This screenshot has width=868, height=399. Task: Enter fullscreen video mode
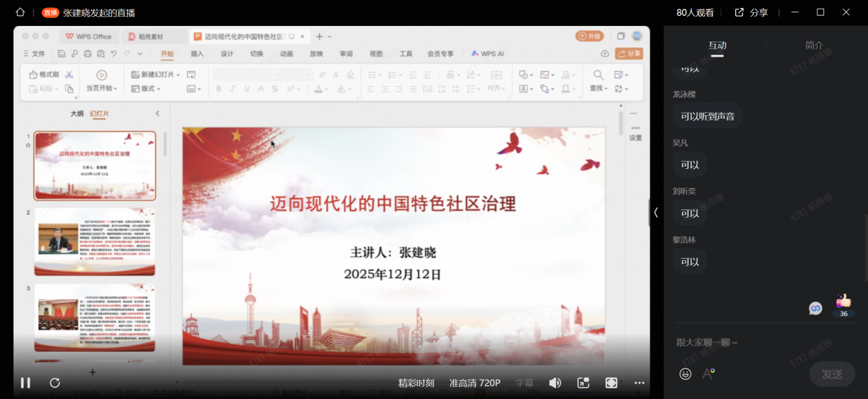611,383
